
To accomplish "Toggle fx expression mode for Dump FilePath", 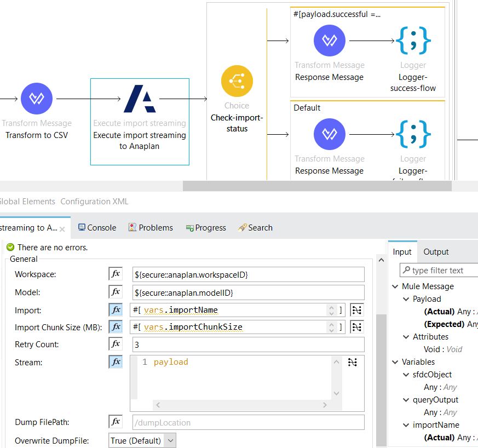I will pos(116,422).
